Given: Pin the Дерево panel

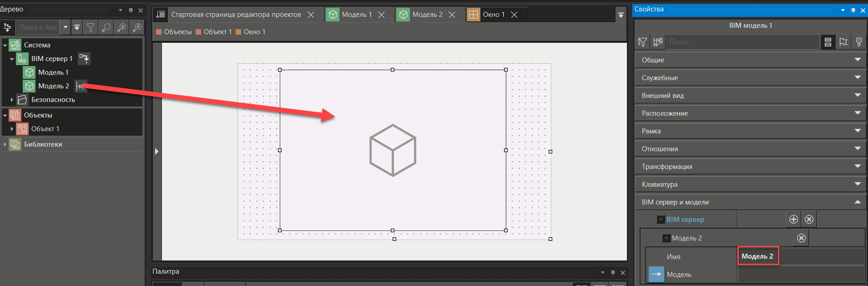Looking at the screenshot, I should 131,10.
